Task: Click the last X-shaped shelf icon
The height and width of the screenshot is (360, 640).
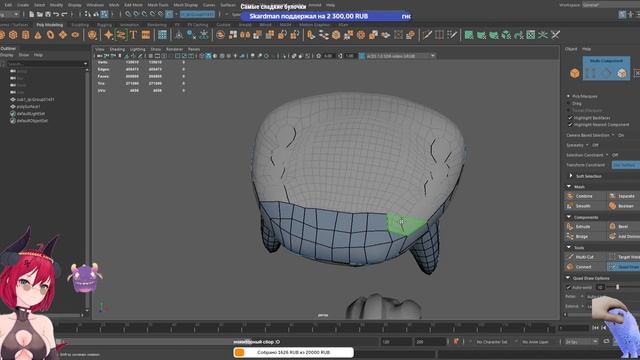Action: [x=556, y=35]
